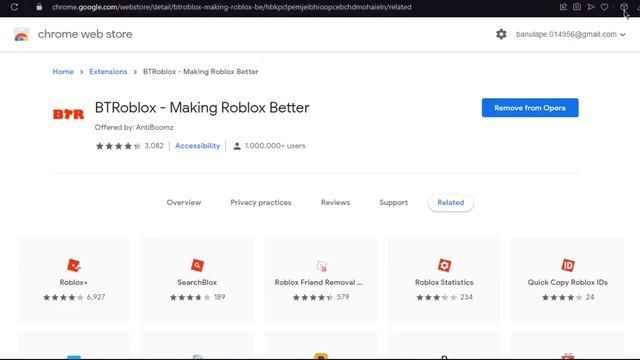Image resolution: width=640 pixels, height=360 pixels.
Task: Click the users person icon
Action: (237, 146)
